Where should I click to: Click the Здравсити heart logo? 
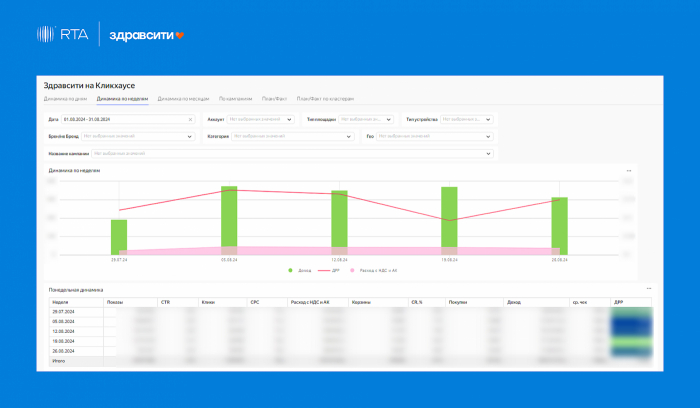146,35
